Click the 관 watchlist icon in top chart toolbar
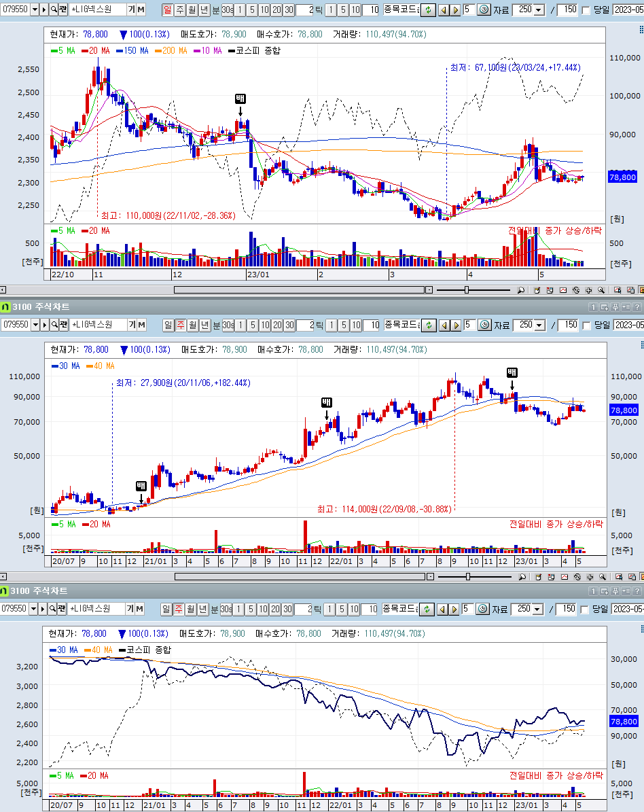644x812 pixels. click(x=62, y=10)
